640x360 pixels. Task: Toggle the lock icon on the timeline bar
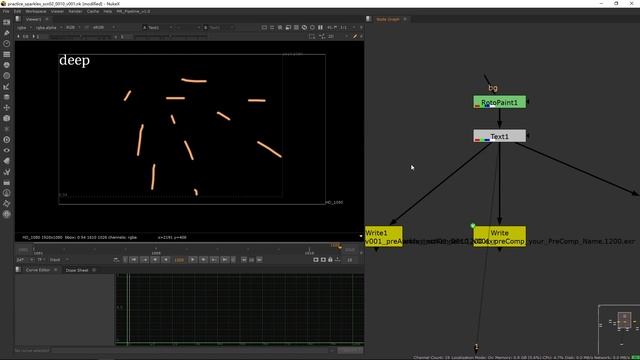point(331,260)
